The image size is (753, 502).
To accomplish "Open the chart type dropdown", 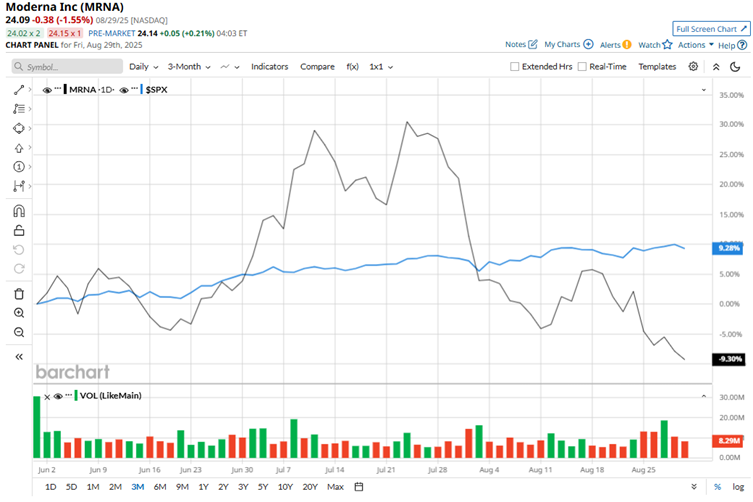I will click(230, 67).
